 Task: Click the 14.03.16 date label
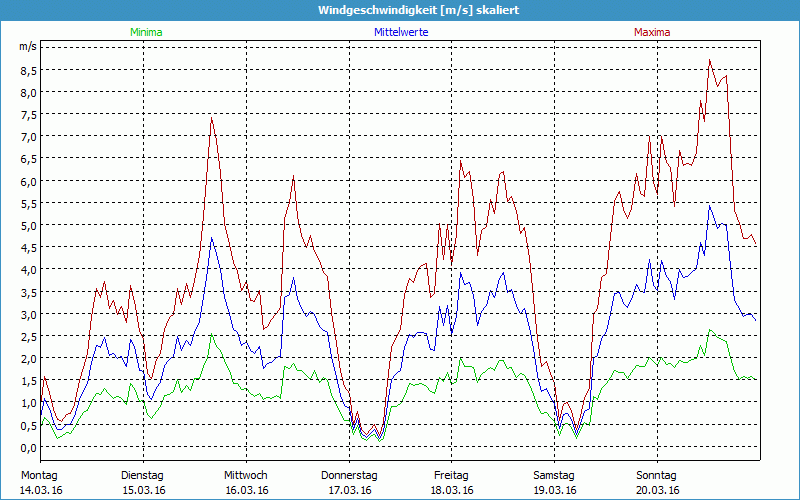point(42,490)
